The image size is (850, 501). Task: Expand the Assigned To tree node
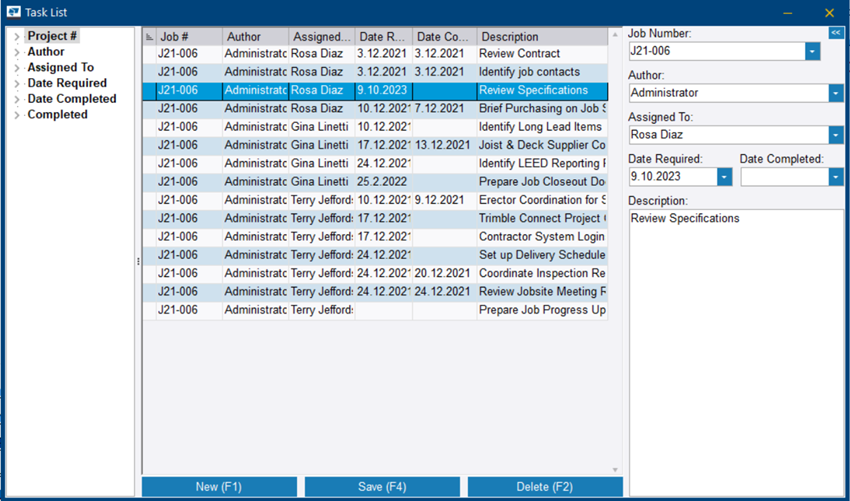[17, 68]
